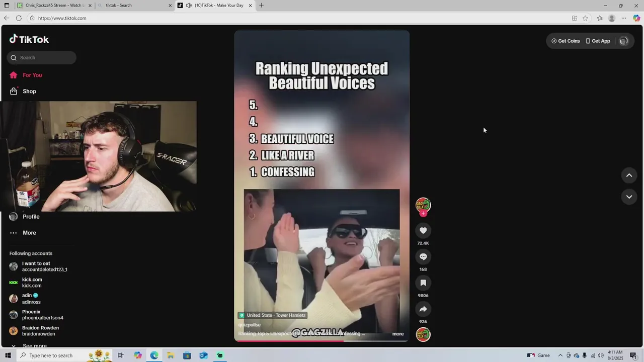Go back in the browser
The width and height of the screenshot is (644, 362).
7,18
